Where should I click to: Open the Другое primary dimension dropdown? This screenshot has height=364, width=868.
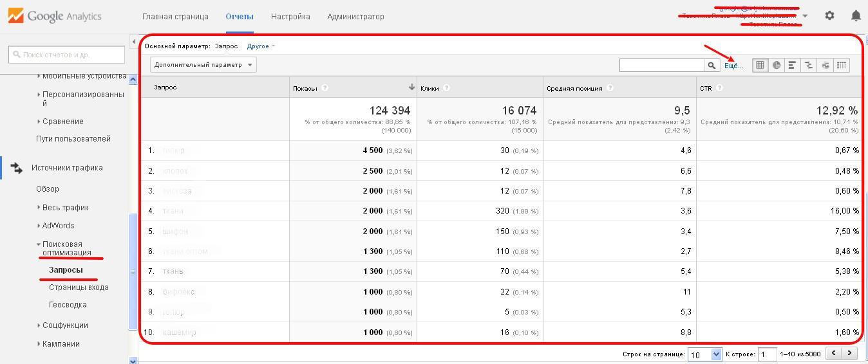[x=261, y=46]
